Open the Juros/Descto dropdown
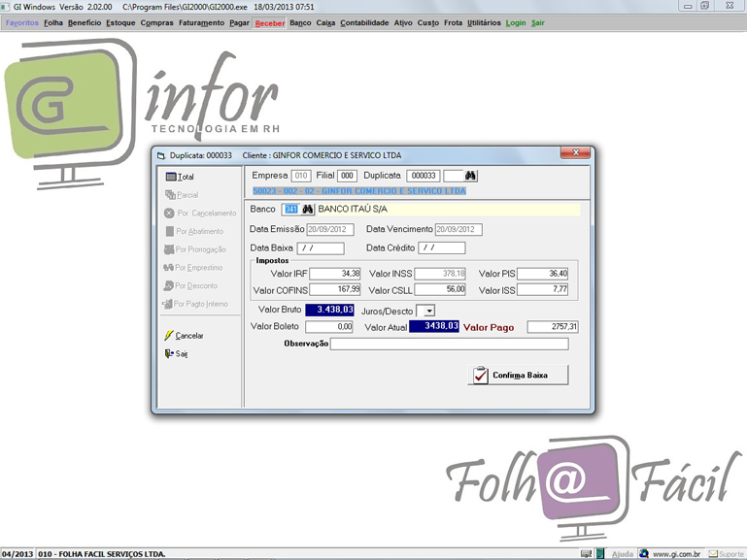 (428, 312)
